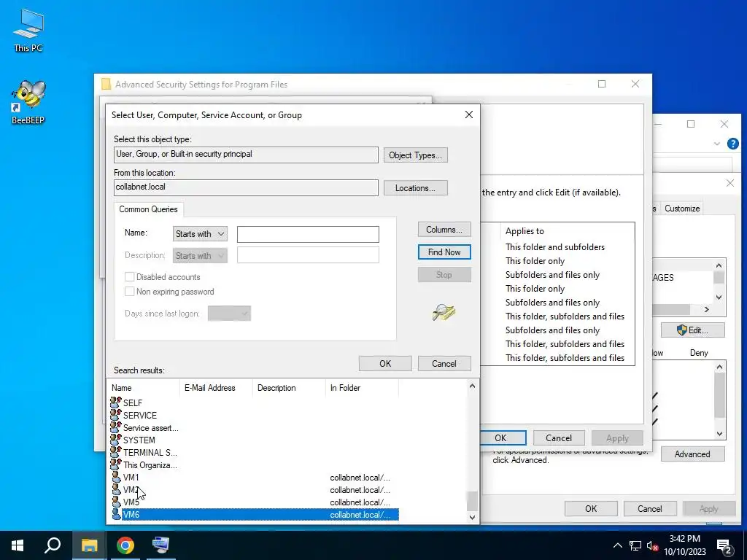
Task: Click the Locations... button
Action: 415,188
